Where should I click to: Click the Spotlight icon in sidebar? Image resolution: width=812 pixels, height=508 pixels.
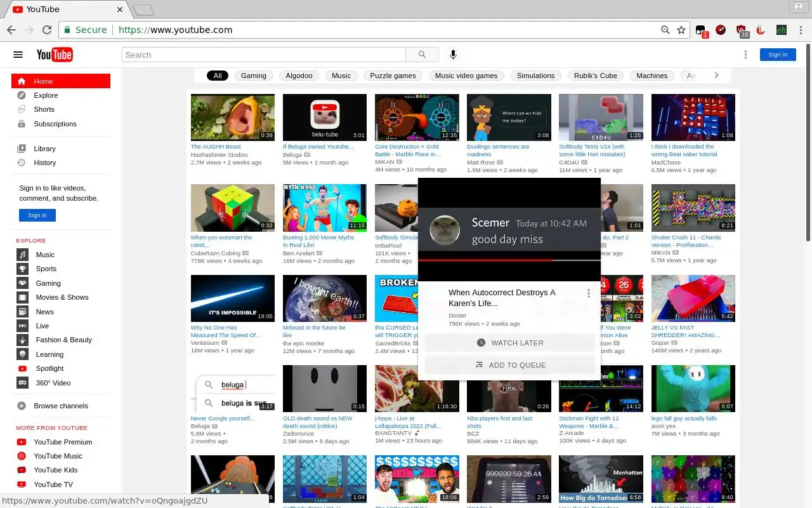click(x=23, y=368)
